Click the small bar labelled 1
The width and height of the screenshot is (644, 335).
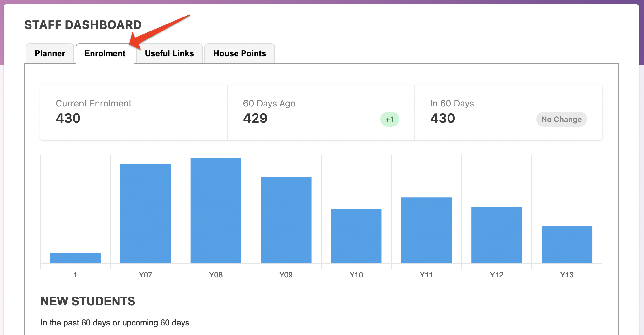tap(75, 258)
